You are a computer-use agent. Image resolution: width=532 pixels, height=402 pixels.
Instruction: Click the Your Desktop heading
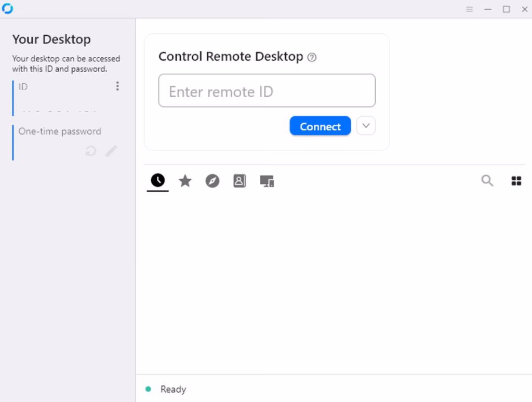coord(51,39)
